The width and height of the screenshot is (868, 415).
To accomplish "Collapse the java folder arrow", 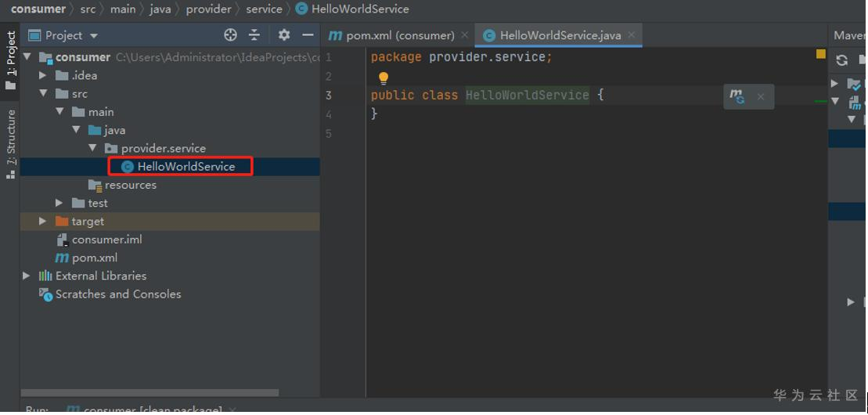I will coord(76,130).
